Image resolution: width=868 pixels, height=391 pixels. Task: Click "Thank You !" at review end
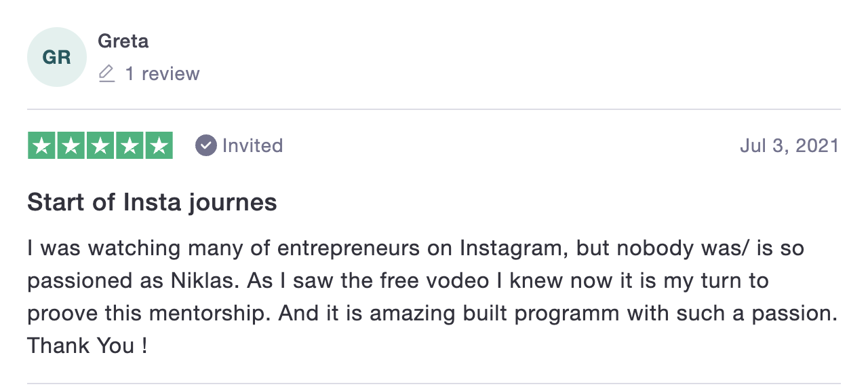pos(87,346)
